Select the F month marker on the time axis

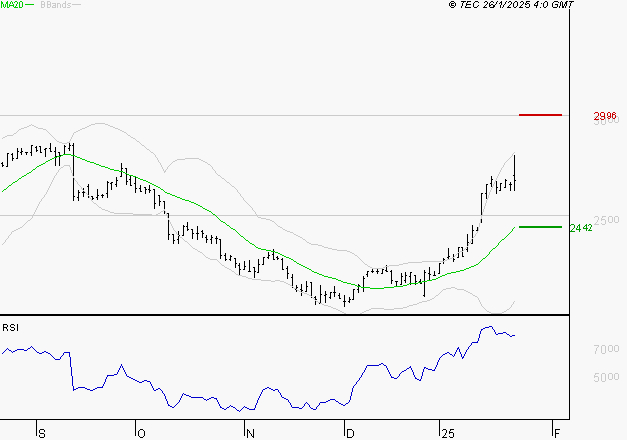pyautogui.click(x=557, y=434)
